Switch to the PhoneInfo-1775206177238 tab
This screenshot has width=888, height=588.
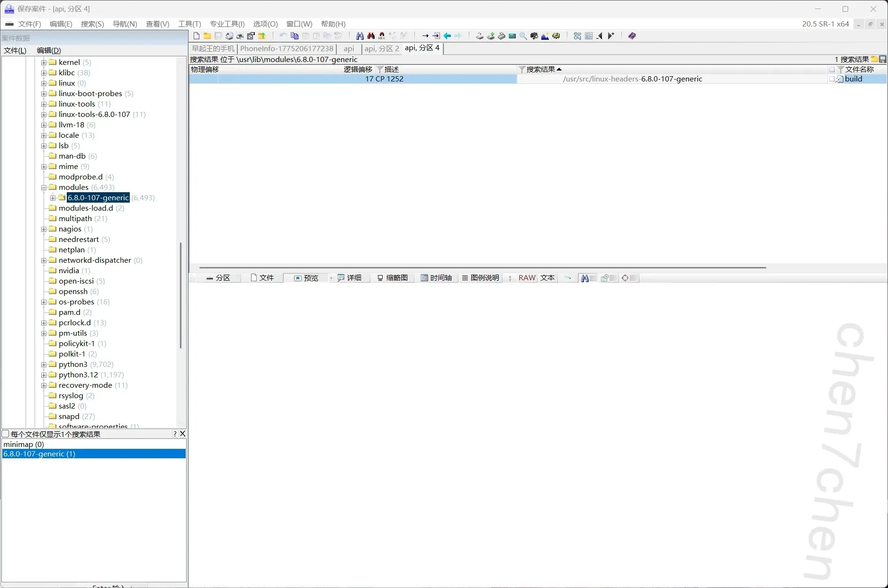point(287,49)
